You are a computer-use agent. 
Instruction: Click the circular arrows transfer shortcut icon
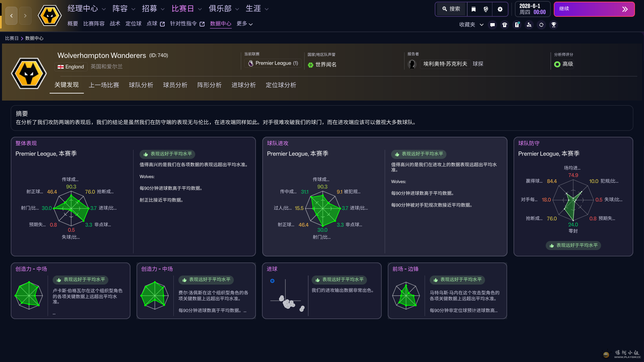coord(541,25)
